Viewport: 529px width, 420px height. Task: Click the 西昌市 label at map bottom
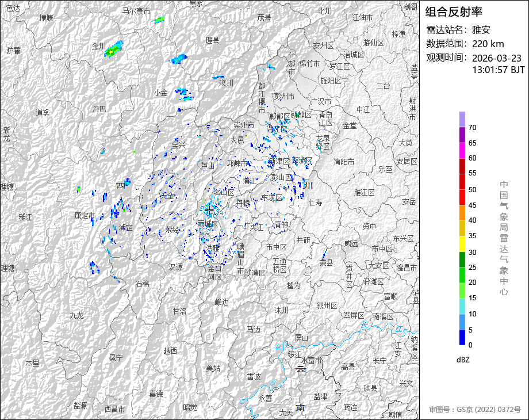pos(115,409)
